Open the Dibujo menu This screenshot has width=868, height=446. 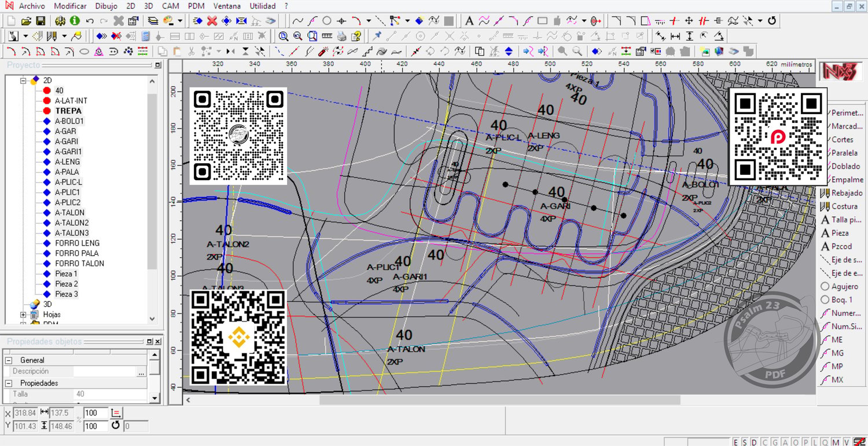tap(105, 6)
